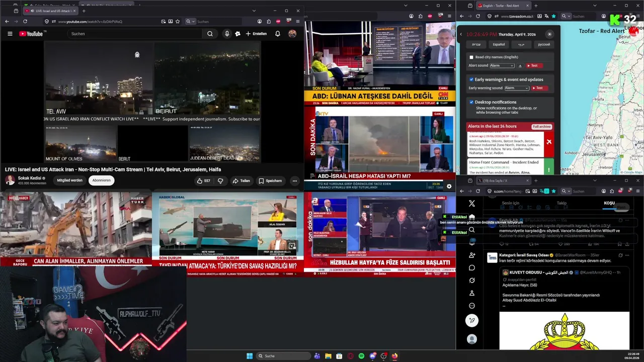
Task: Bookmark the YouTube page with star icon
Action: click(178, 22)
